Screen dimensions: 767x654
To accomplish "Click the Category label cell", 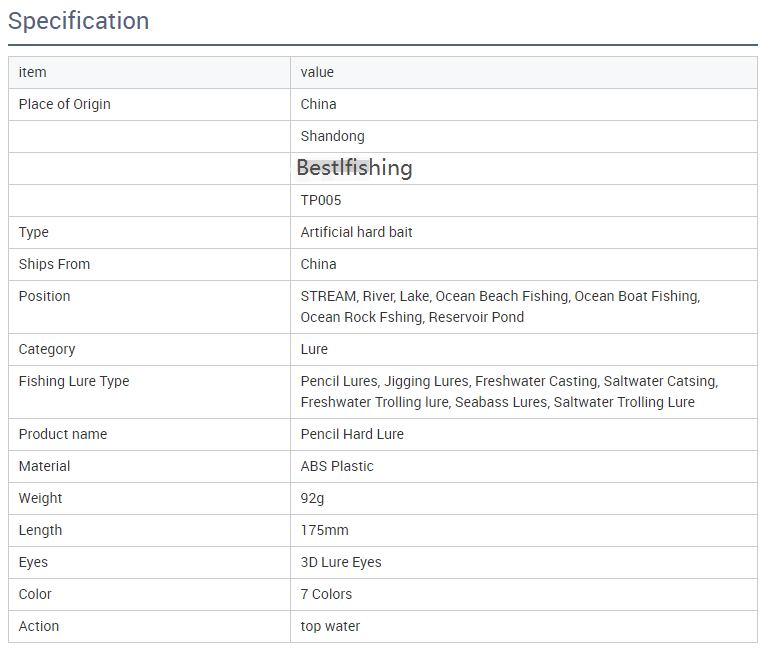I will coord(149,349).
